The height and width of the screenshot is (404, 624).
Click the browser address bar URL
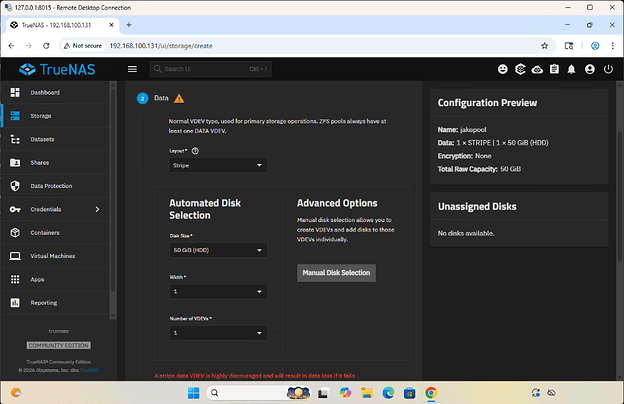click(x=161, y=46)
